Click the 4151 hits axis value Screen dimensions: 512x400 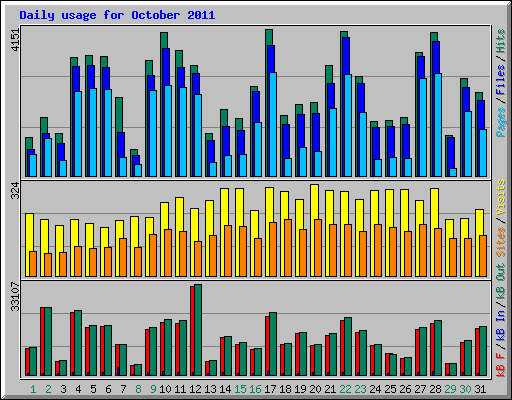pyautogui.click(x=15, y=40)
